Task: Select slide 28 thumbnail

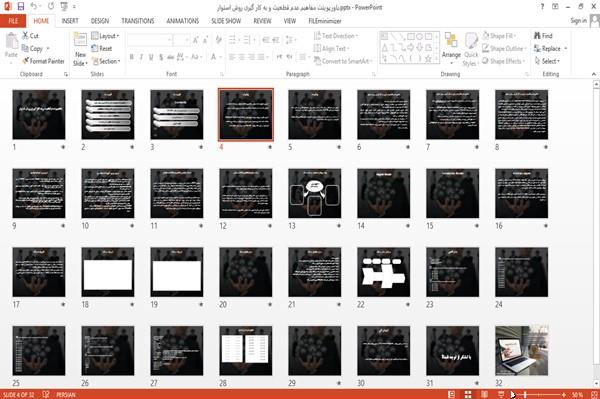Action: (246, 350)
